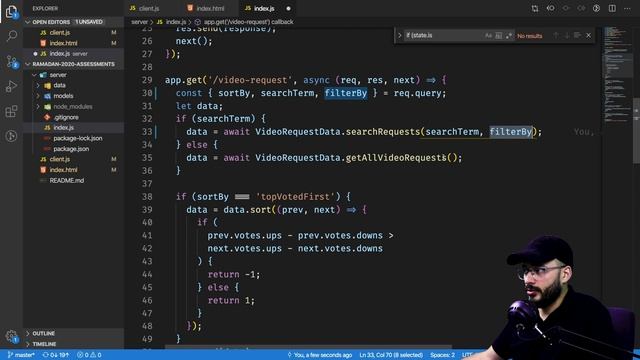Image resolution: width=640 pixels, height=360 pixels.
Task: Open index.html from Open Editors list
Action: point(63,43)
